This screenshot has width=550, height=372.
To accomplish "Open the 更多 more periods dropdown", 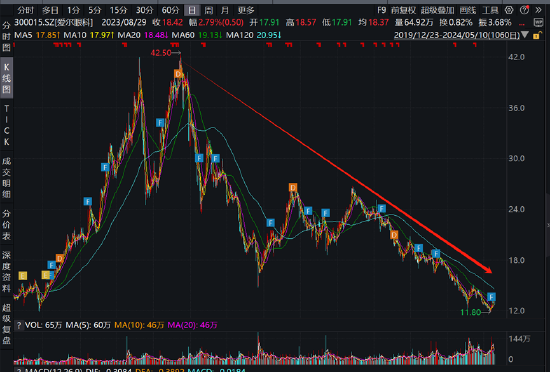I will pyautogui.click(x=246, y=10).
